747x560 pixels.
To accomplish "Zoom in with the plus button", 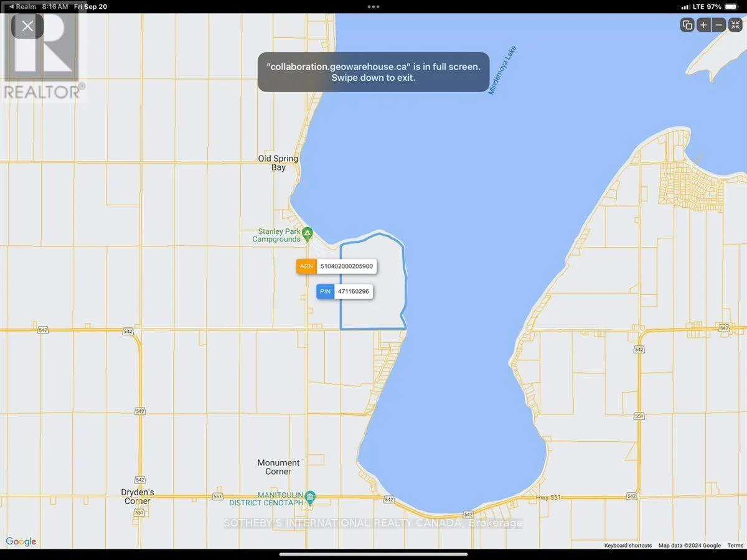I will point(703,25).
